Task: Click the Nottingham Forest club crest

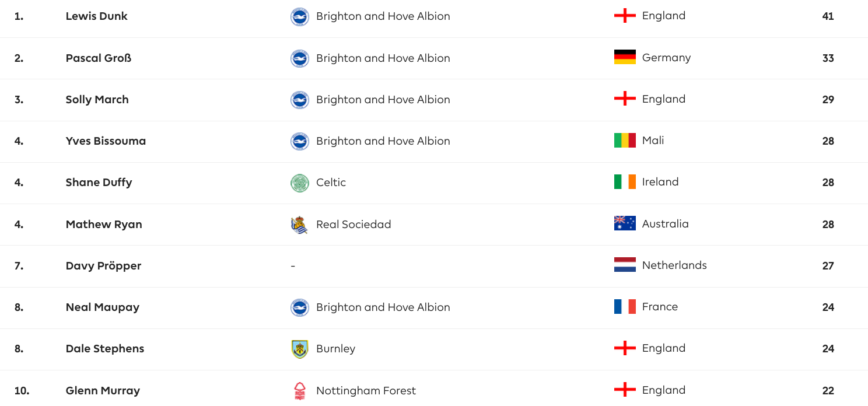Action: (x=300, y=391)
